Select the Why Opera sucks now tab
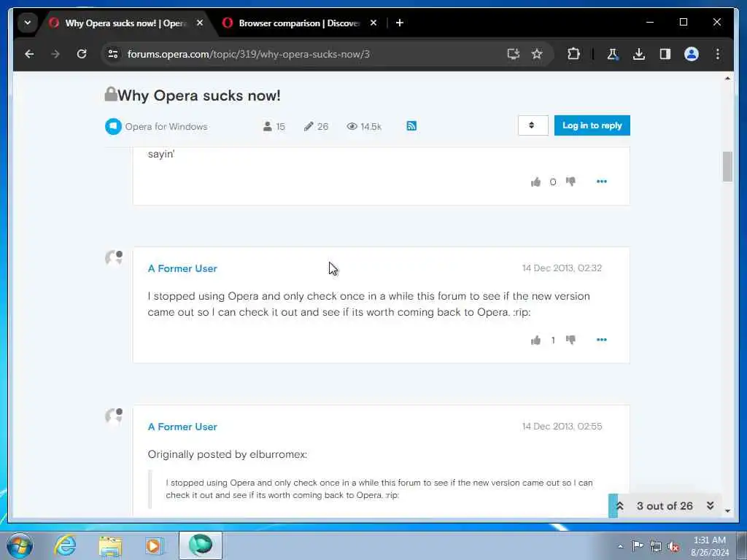747x560 pixels. tap(125, 23)
